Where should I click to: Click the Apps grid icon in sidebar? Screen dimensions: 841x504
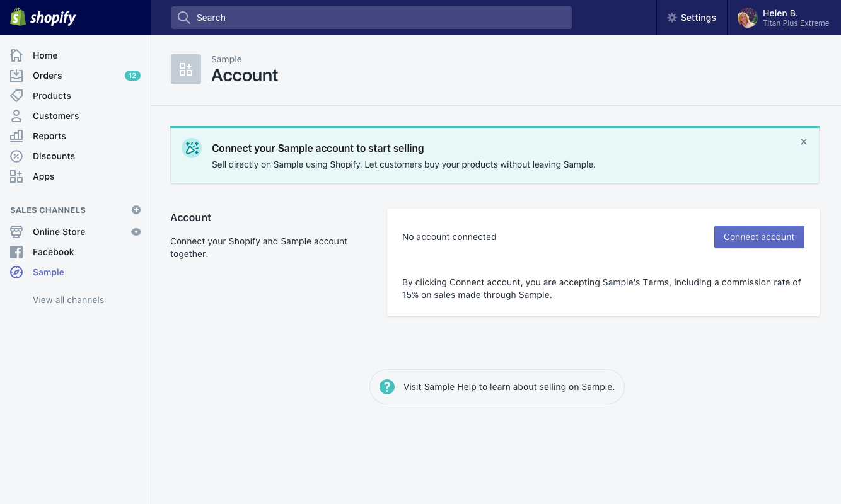pyautogui.click(x=16, y=176)
